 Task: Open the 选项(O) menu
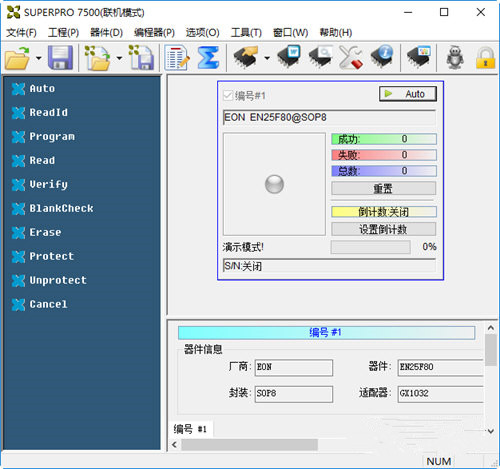(202, 33)
